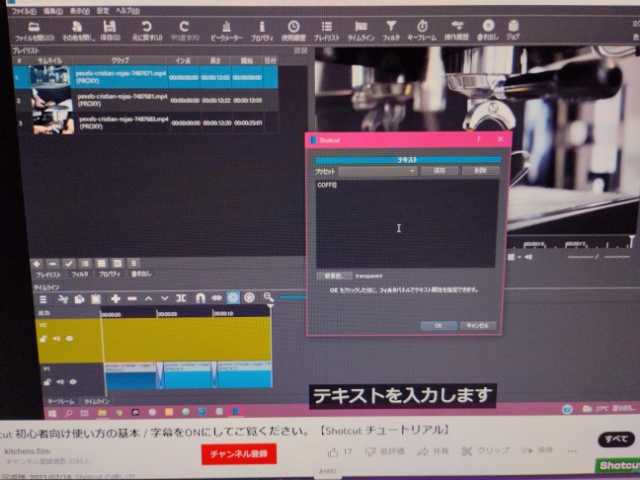Click the Undo icon in toolbar

pos(147,28)
